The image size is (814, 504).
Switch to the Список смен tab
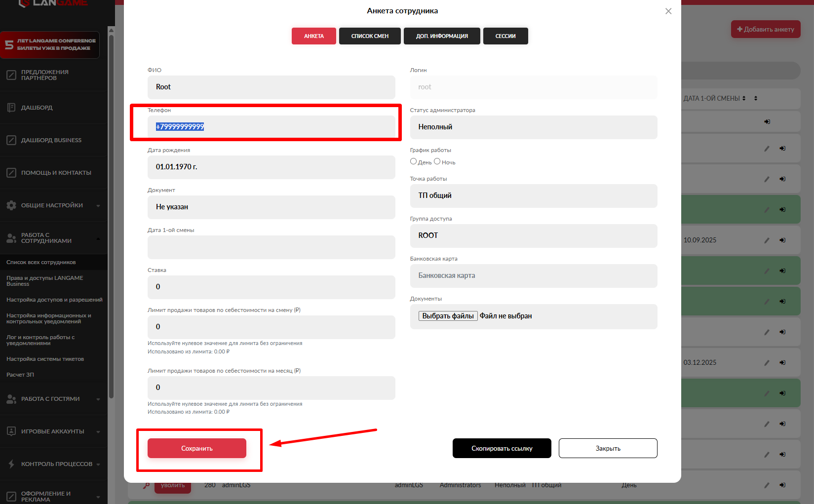370,36
